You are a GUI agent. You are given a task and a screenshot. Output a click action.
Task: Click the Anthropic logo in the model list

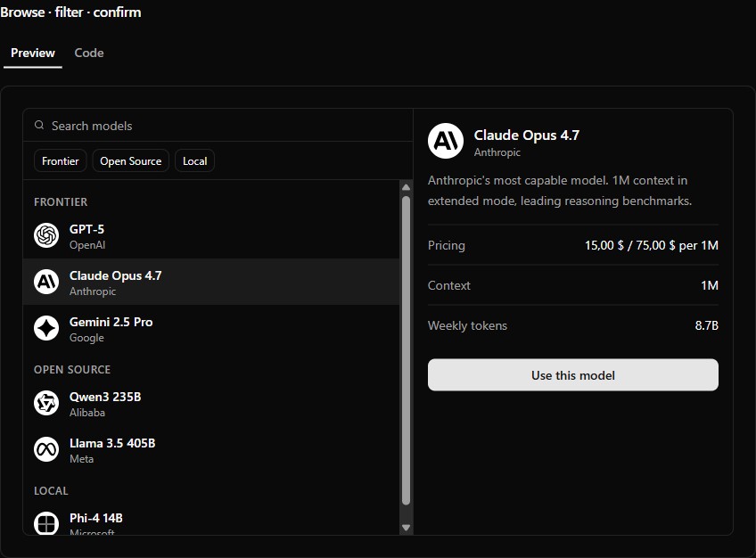pyautogui.click(x=46, y=282)
